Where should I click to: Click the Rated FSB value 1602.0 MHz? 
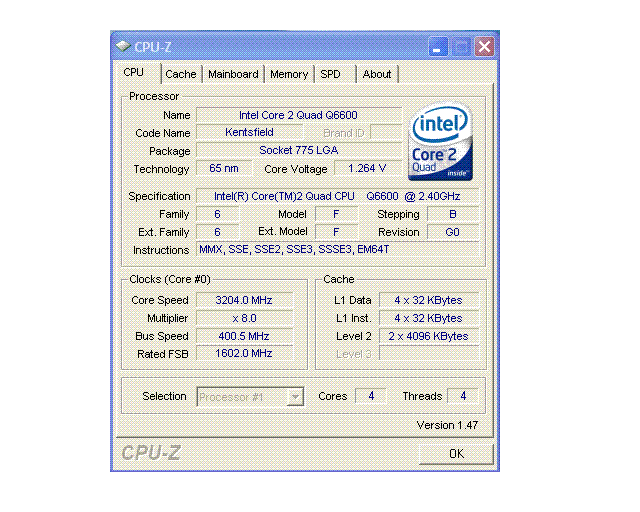pos(244,354)
